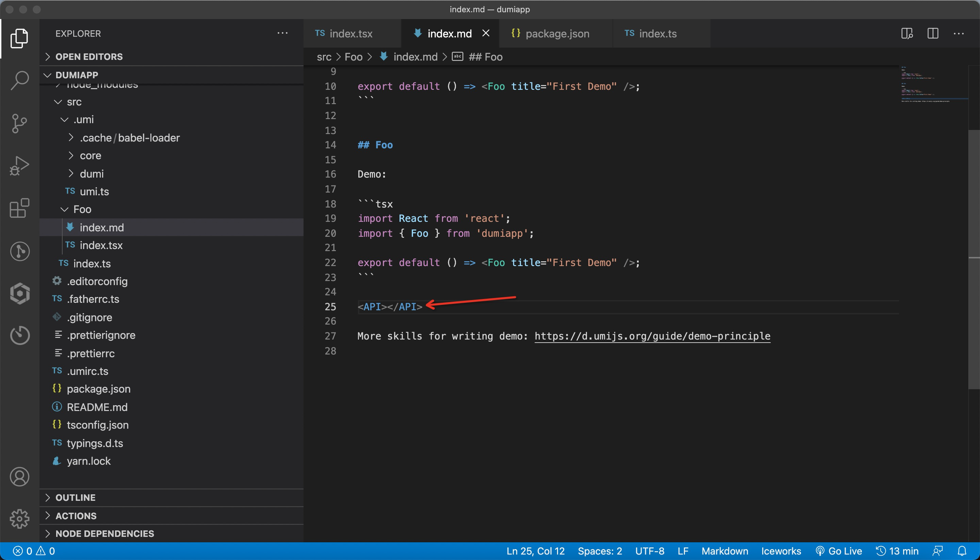The image size is (980, 560).
Task: Click the editor vertical scrollbar
Action: [x=974, y=260]
